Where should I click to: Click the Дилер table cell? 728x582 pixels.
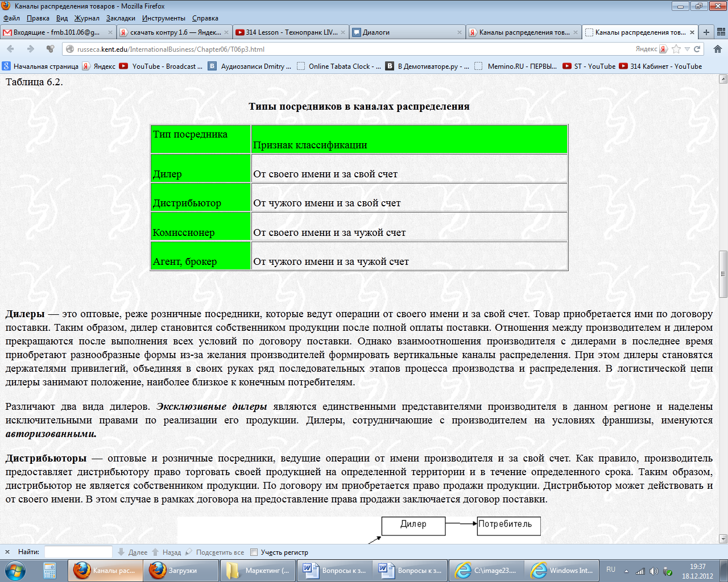[201, 168]
